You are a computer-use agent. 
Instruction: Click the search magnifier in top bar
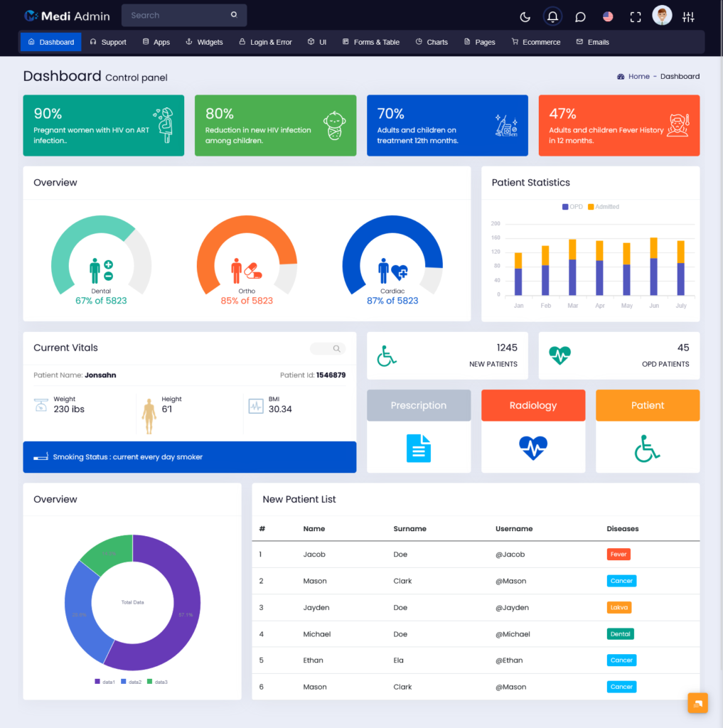pyautogui.click(x=234, y=15)
